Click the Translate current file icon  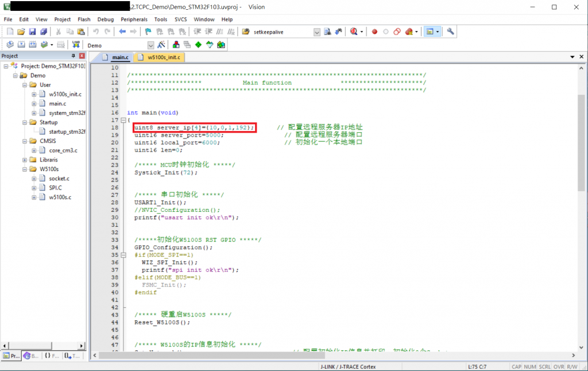point(10,45)
